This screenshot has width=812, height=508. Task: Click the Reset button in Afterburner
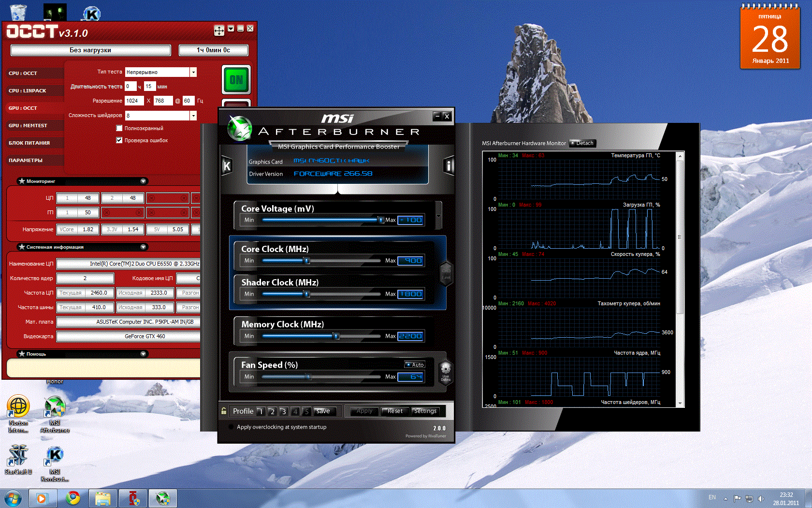point(395,411)
